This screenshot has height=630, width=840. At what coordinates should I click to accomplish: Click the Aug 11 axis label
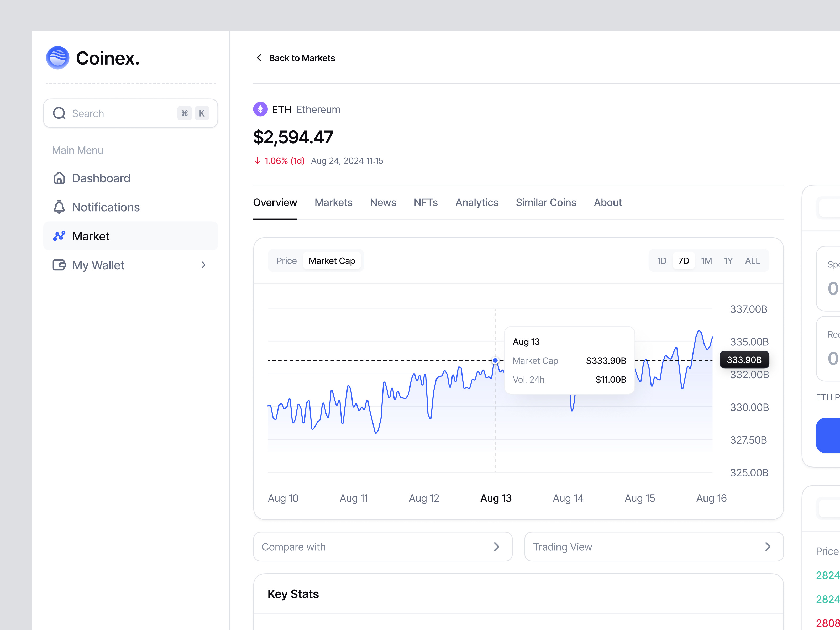(354, 498)
